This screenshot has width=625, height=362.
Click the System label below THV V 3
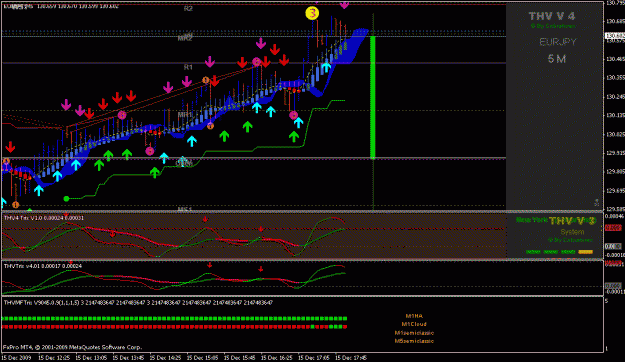(x=572, y=232)
